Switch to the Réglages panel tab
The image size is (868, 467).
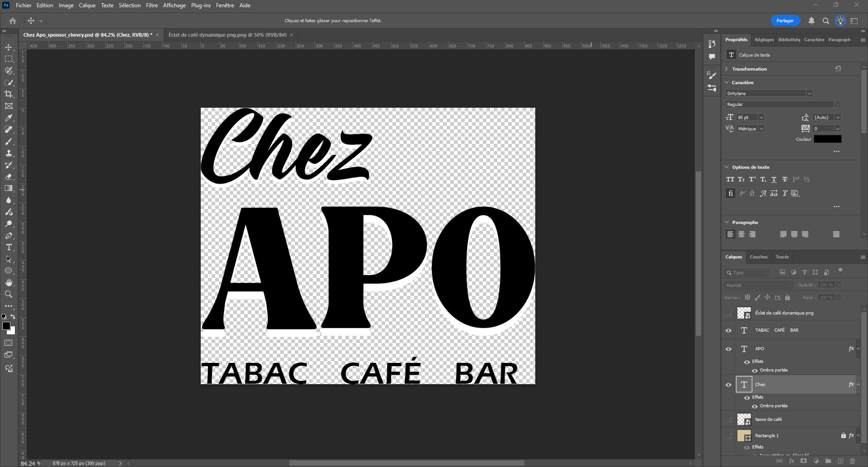coord(764,40)
